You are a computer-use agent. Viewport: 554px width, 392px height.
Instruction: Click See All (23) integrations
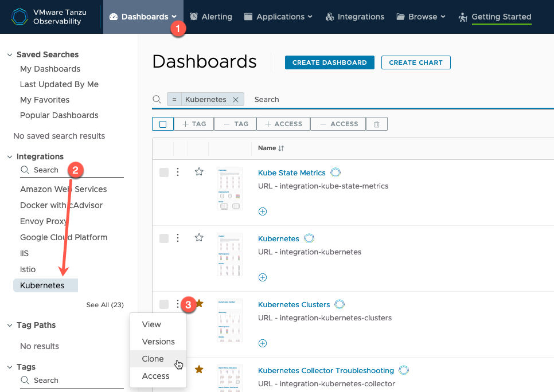click(105, 305)
